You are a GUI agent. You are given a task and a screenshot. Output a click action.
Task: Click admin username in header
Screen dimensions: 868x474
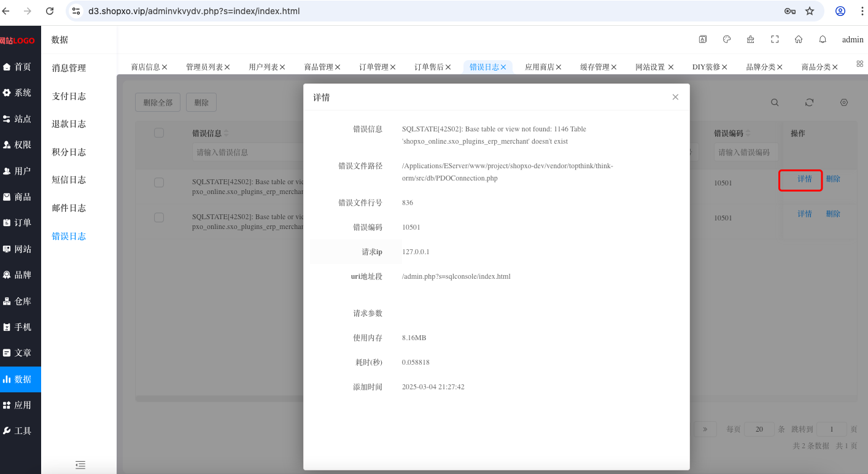(x=853, y=39)
